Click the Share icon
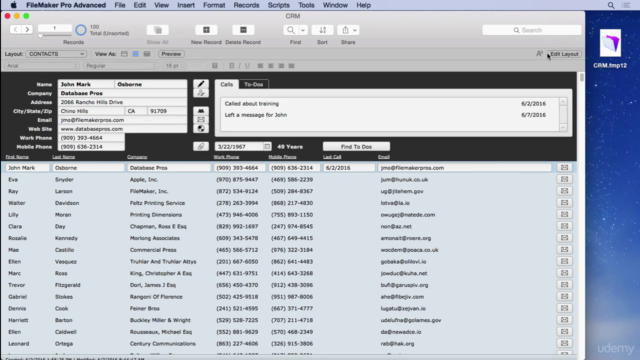This screenshot has width=640, height=360. [x=345, y=30]
